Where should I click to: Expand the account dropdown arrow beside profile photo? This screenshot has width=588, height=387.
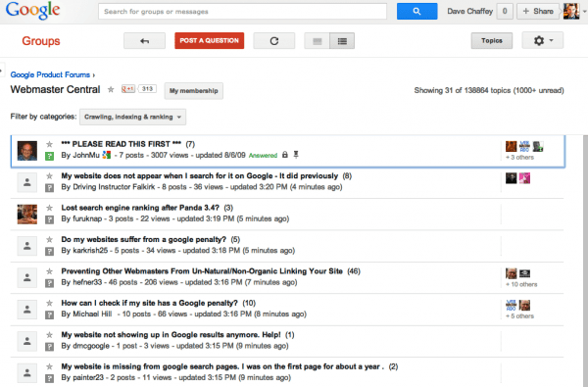(x=584, y=12)
